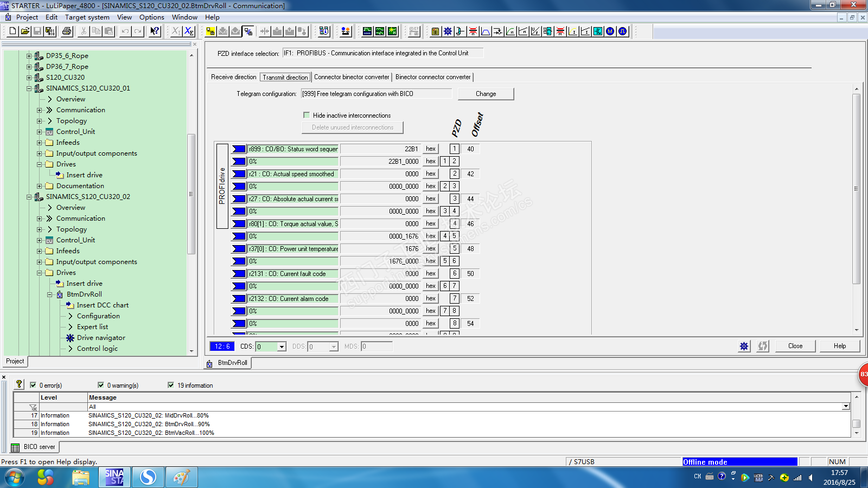Screen dimensions: 868x488
Task: Collapse the BtmDrvRoll drive node
Action: coord(49,294)
